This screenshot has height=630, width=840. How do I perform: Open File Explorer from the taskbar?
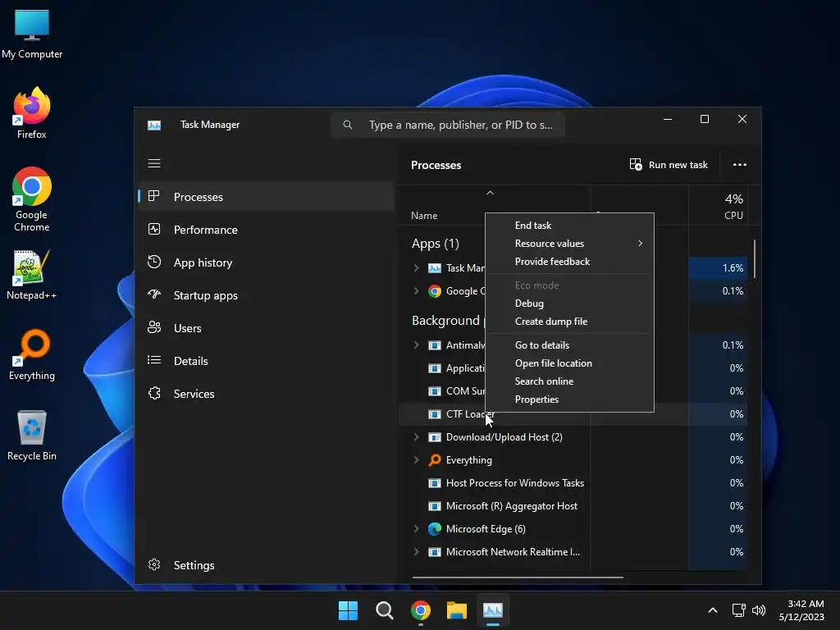[x=457, y=610]
